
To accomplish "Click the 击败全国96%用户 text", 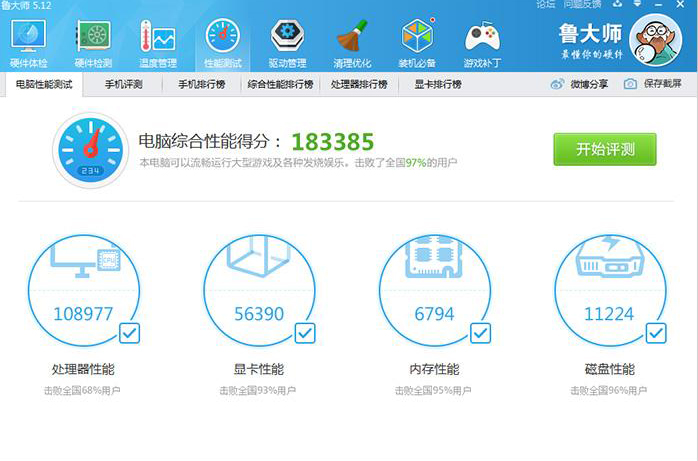I will click(x=609, y=391).
